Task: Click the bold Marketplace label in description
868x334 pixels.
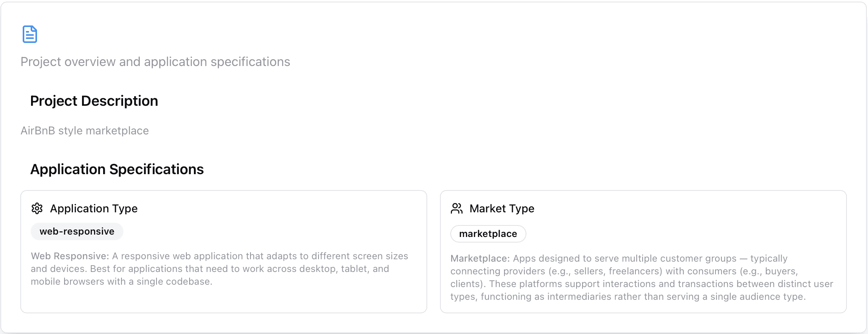Action: click(x=479, y=258)
